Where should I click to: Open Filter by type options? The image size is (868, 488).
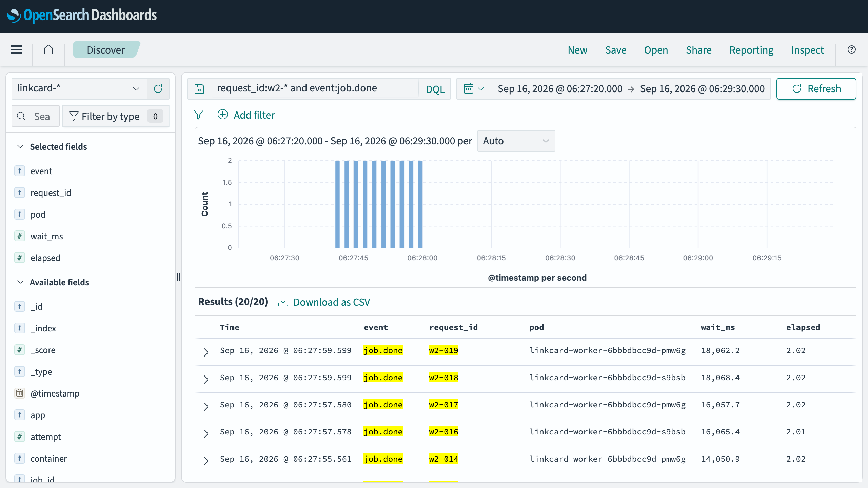[116, 116]
